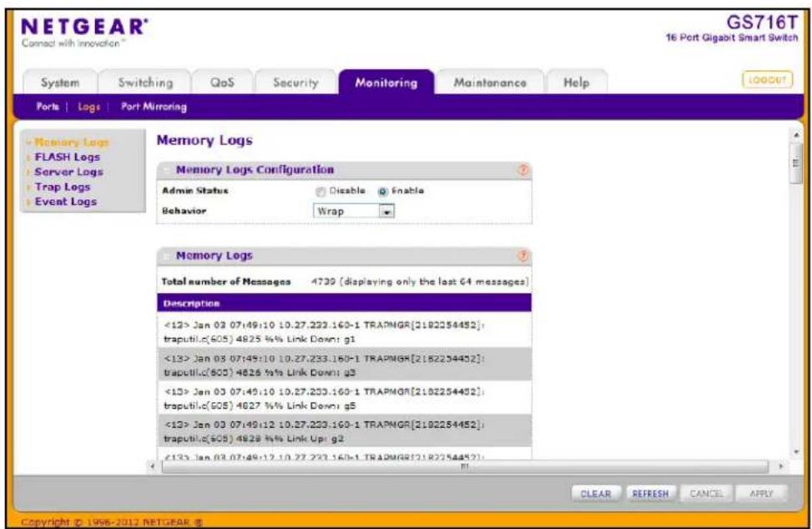
Task: Click the Total number of Messages value 4739
Action: click(x=323, y=281)
